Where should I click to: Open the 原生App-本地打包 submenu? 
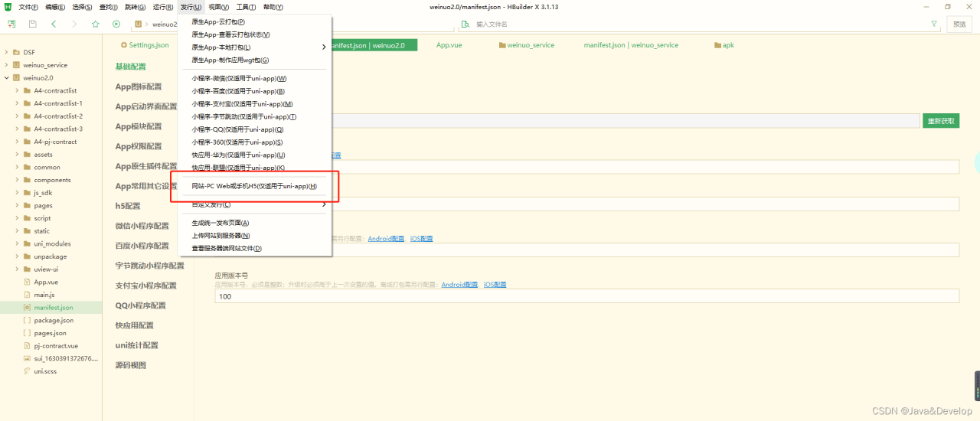(255, 47)
